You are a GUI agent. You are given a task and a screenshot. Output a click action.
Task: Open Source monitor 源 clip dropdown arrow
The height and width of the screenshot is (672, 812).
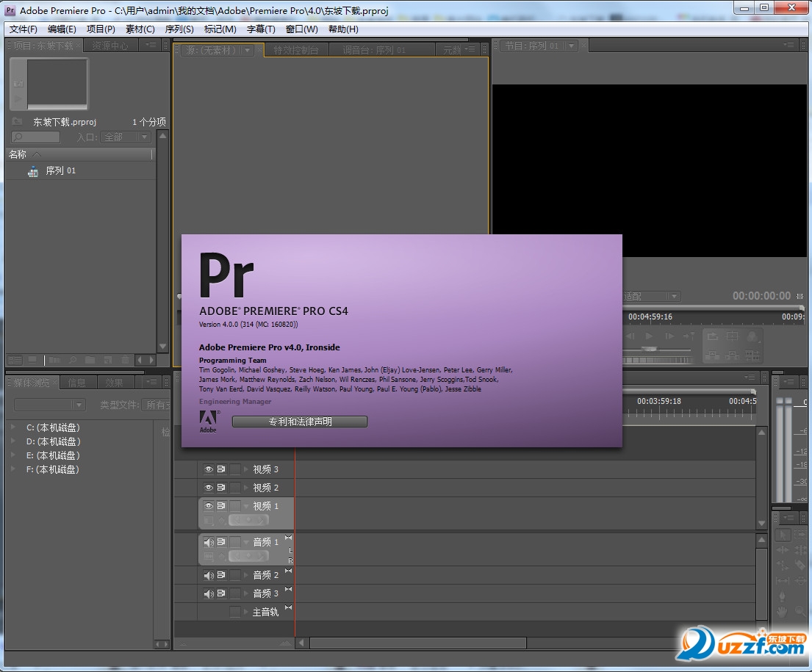tap(248, 50)
